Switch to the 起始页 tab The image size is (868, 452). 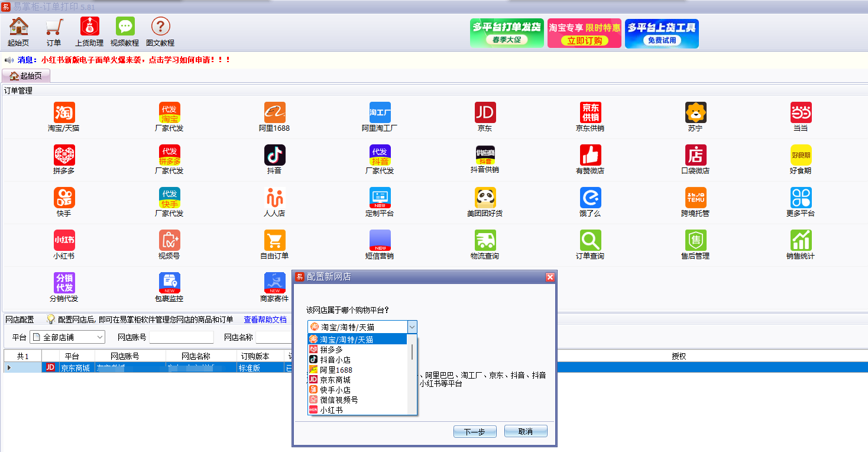coord(26,76)
